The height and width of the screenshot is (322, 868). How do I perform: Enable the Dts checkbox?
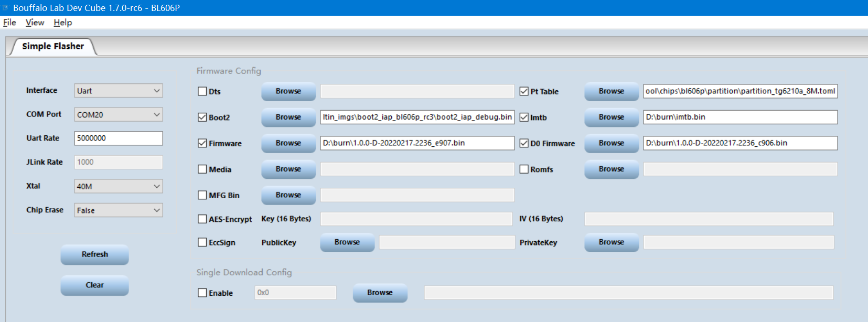click(202, 91)
